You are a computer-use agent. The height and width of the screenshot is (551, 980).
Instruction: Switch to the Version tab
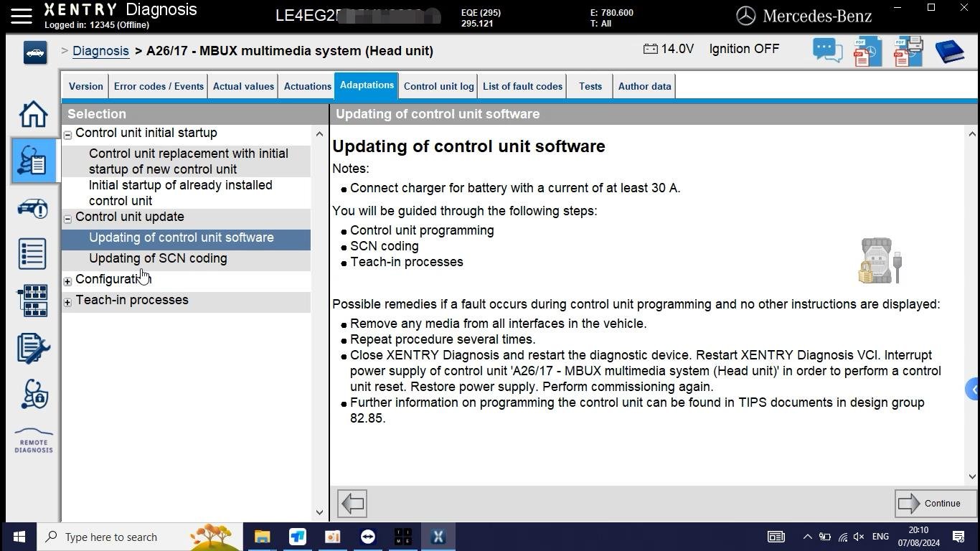coord(86,86)
